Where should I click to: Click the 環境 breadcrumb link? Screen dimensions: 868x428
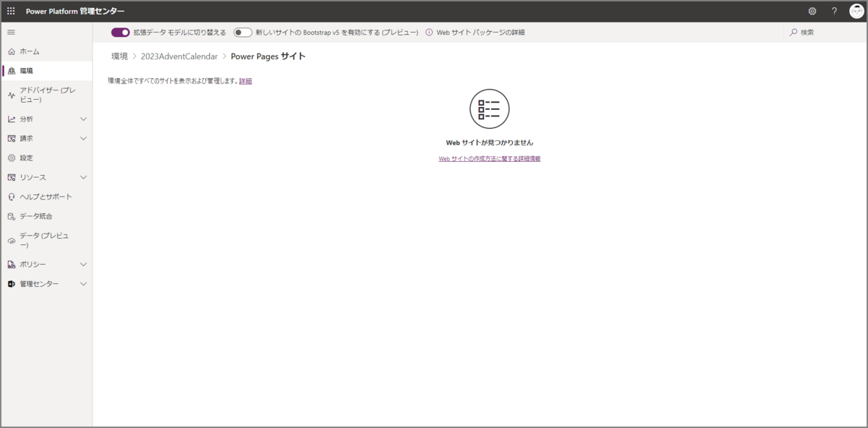(120, 56)
